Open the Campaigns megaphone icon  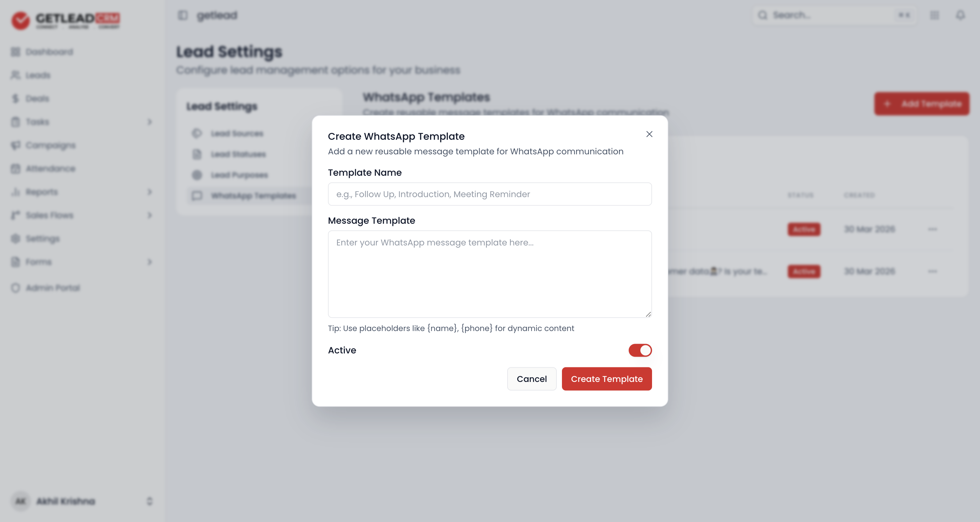point(15,145)
